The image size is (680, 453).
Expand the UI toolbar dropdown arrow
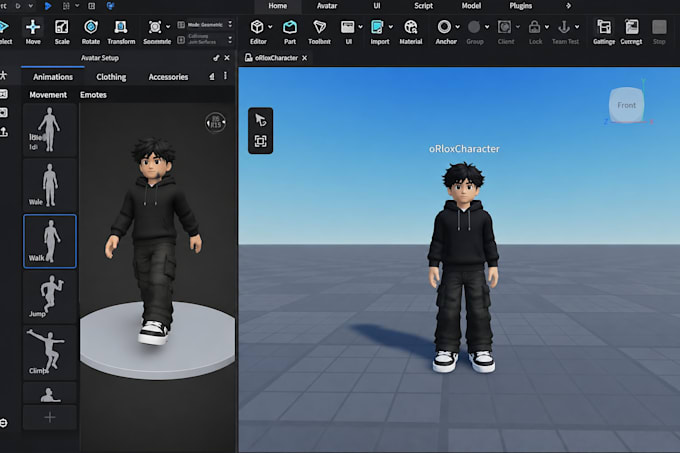(x=360, y=27)
